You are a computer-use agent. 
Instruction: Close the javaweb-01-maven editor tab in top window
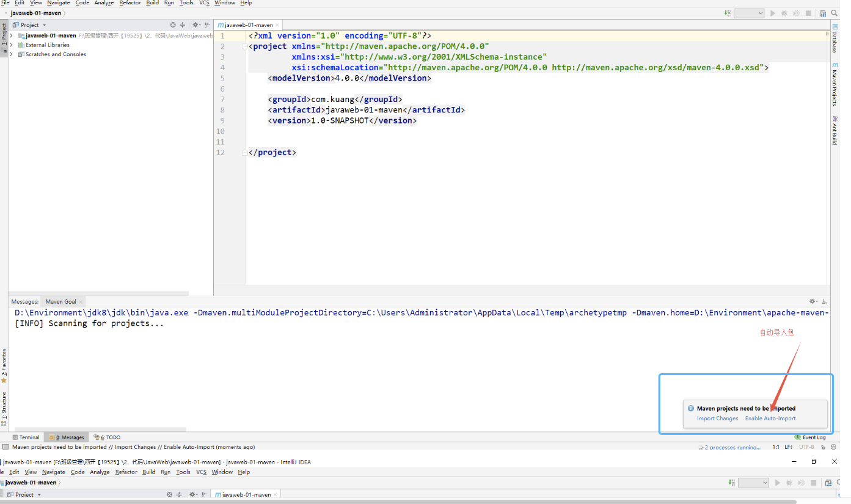coord(277,25)
